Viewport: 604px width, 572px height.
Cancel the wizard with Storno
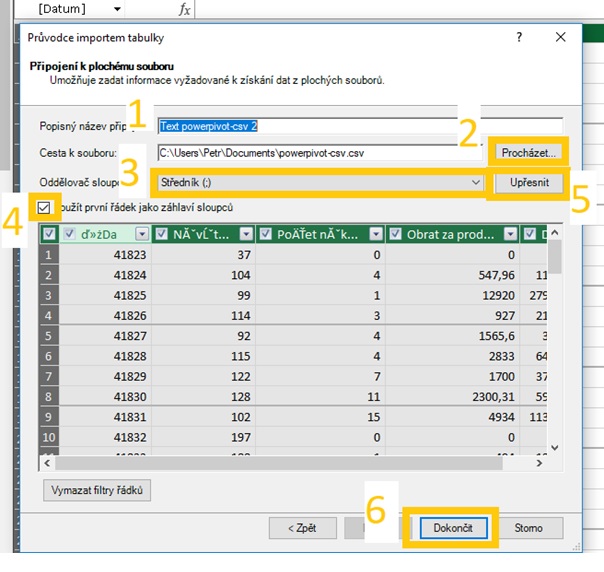click(528, 528)
